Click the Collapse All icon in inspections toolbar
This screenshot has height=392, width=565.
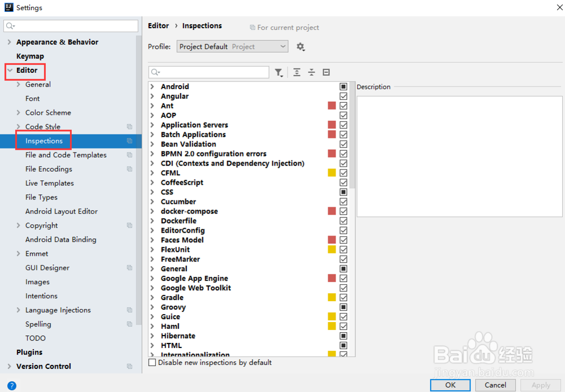311,72
